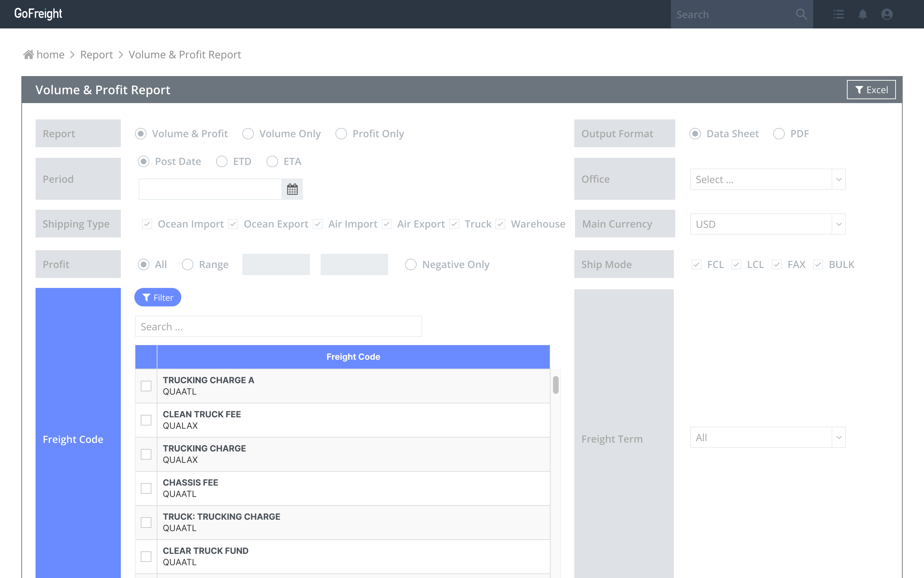Choose PDF output format
Image resolution: width=924 pixels, height=578 pixels.
[779, 134]
